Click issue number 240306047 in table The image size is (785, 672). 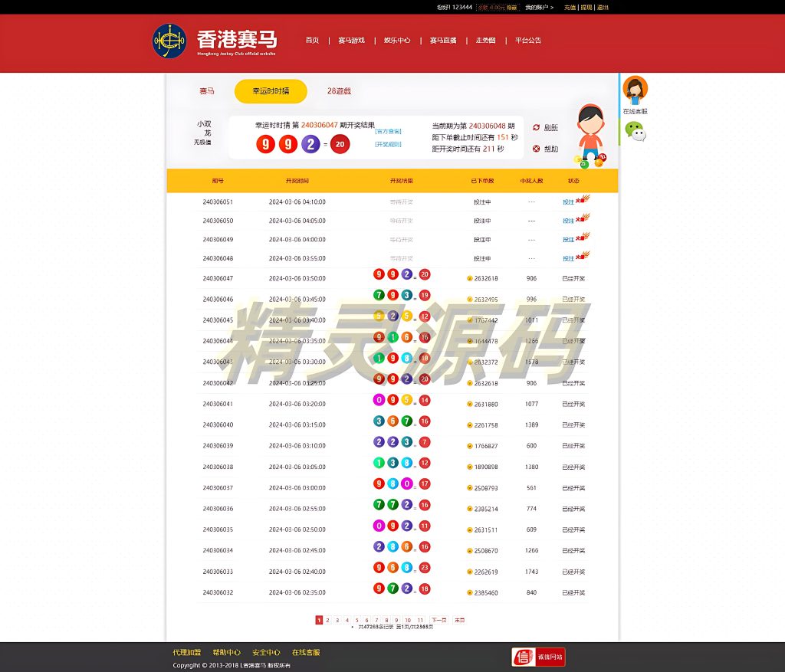click(218, 279)
